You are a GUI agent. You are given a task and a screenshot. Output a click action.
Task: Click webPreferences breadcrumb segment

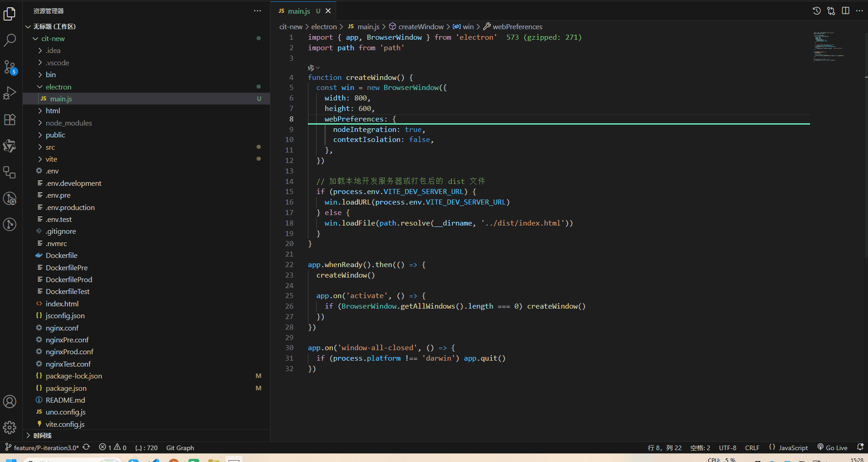513,26
